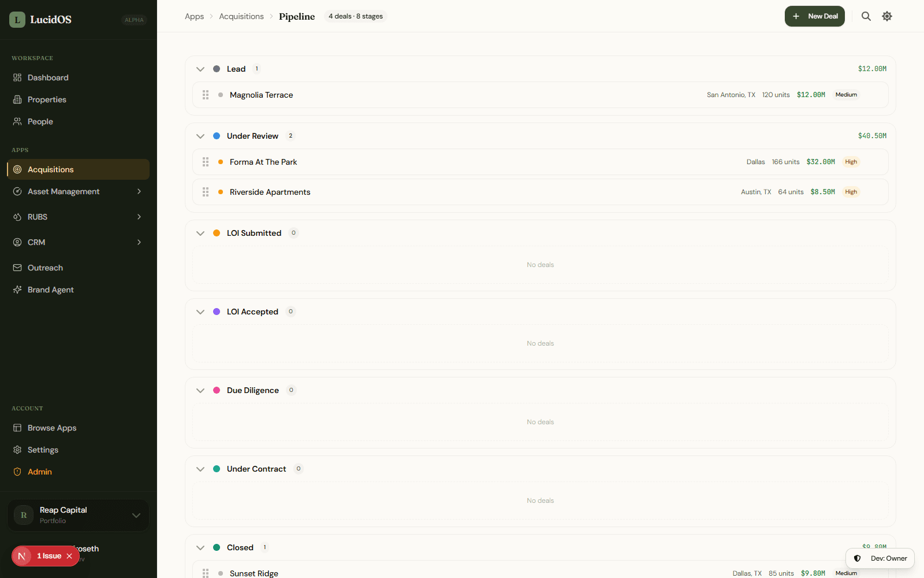Open the Riverside Apartments deal
924x578 pixels.
click(x=540, y=192)
